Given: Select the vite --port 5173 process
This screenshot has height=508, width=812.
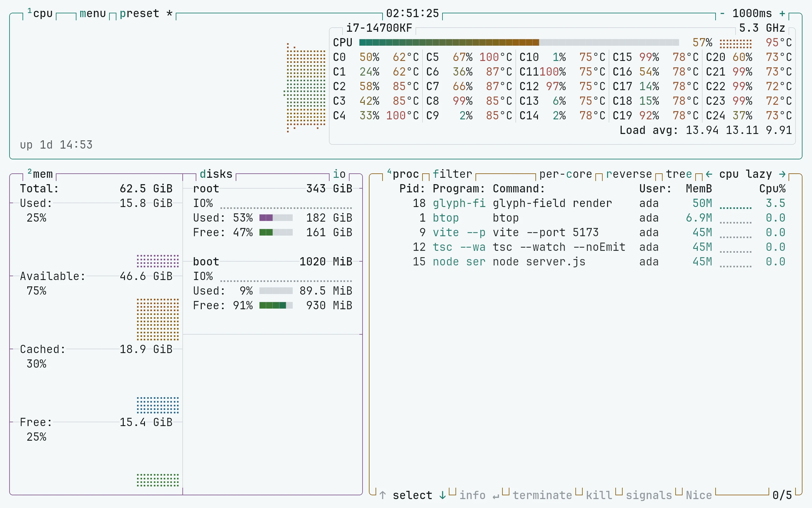Looking at the screenshot, I should click(586, 232).
